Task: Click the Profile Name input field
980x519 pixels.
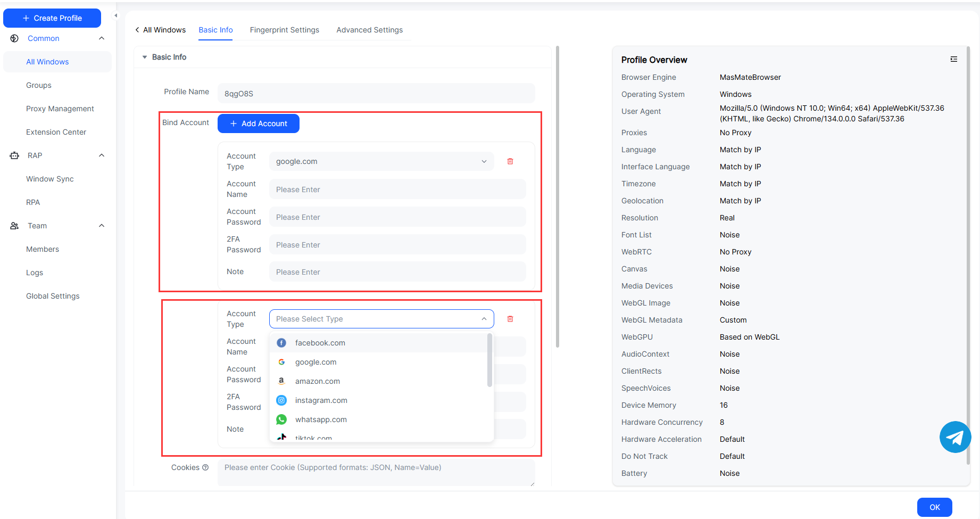Action: [x=376, y=94]
